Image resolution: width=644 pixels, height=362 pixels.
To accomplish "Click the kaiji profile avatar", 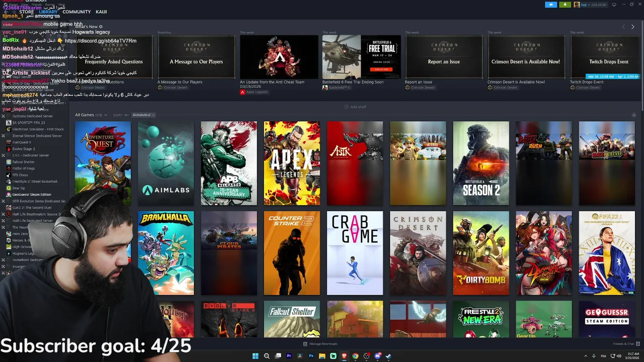I will click(577, 5).
